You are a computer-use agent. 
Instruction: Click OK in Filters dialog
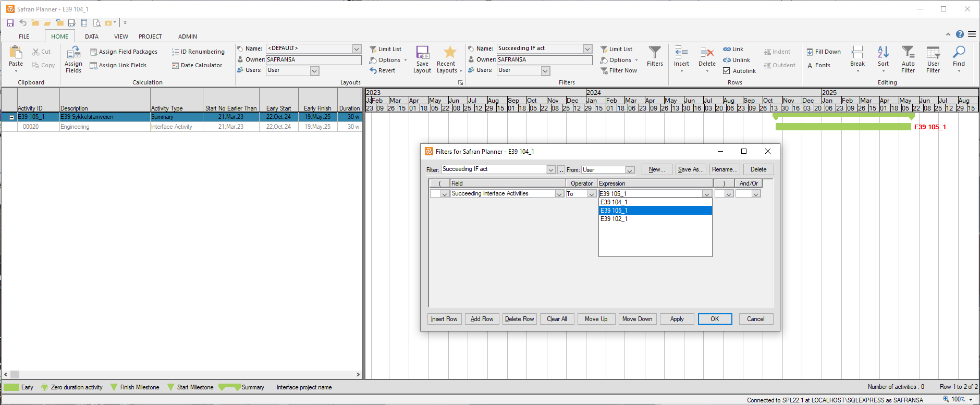715,319
